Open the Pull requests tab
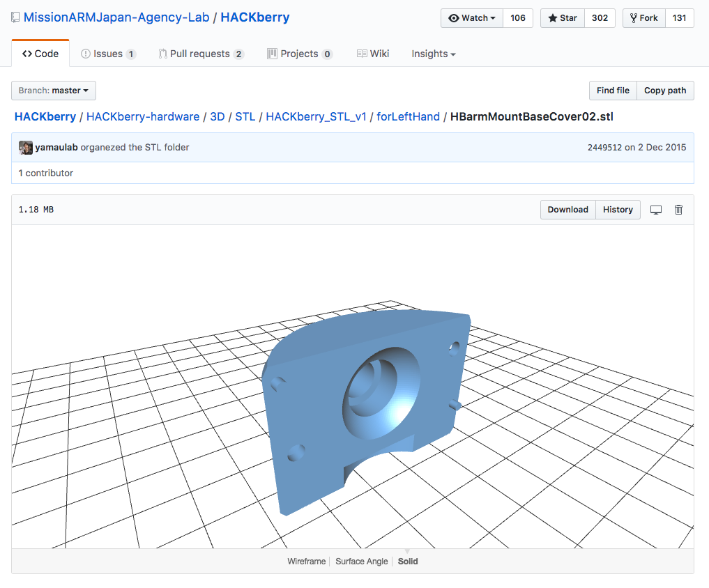The image size is (709, 588). click(x=201, y=54)
